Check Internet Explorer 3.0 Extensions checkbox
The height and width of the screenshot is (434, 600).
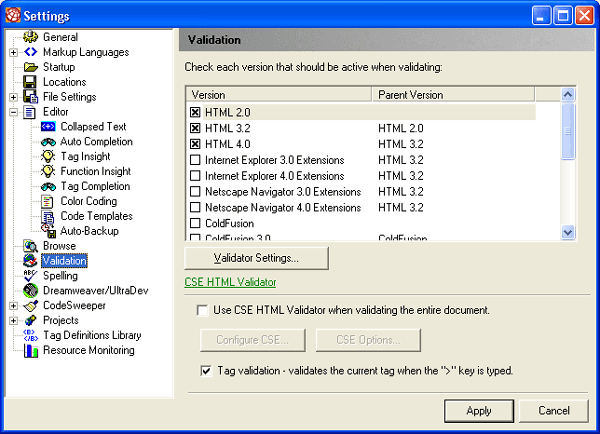[195, 160]
